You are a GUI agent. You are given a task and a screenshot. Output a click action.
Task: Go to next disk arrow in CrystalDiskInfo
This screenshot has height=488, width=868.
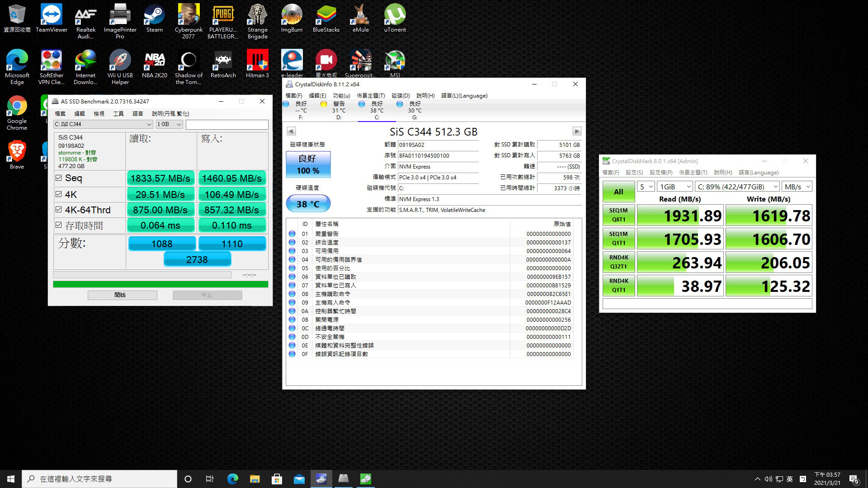click(576, 131)
